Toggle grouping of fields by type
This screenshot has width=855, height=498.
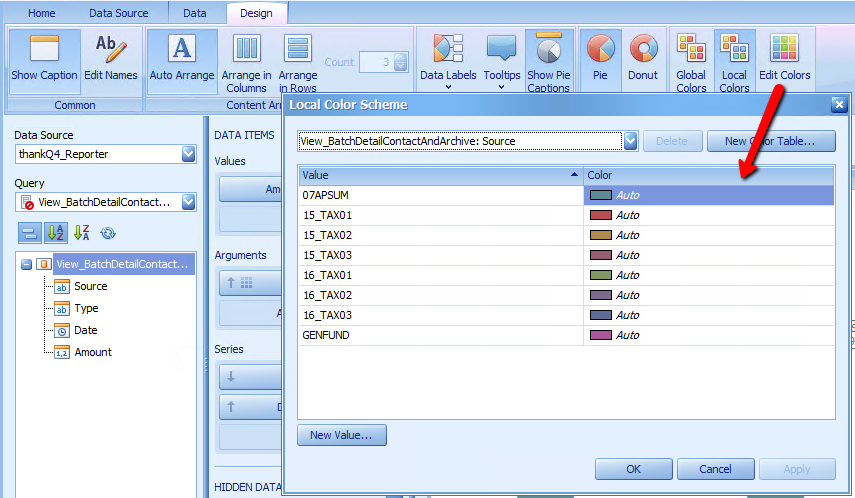pyautogui.click(x=29, y=233)
